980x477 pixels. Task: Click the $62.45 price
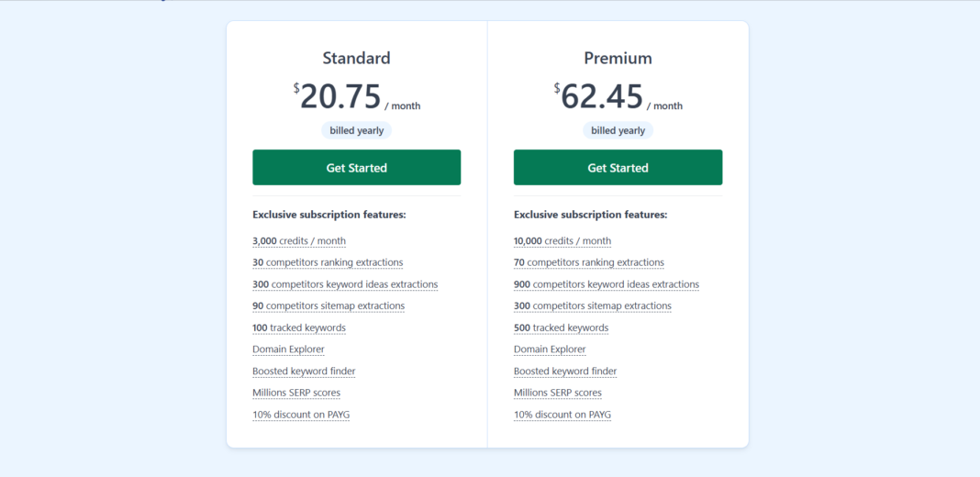click(x=599, y=96)
